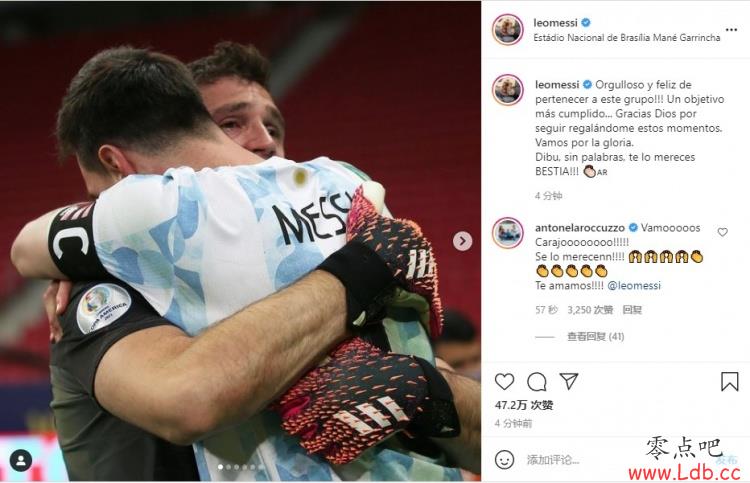Focus the add comment input field
The image size is (750, 483).
[x=617, y=460]
